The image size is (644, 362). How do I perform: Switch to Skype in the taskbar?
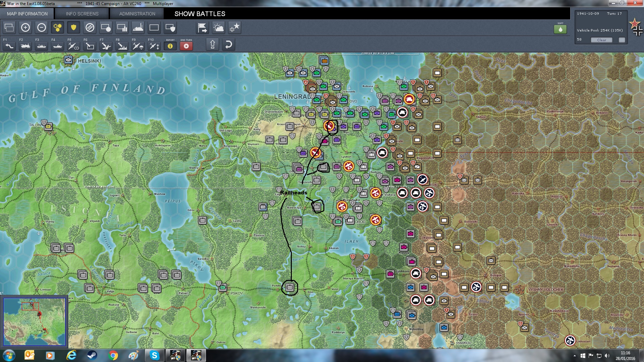(154, 355)
